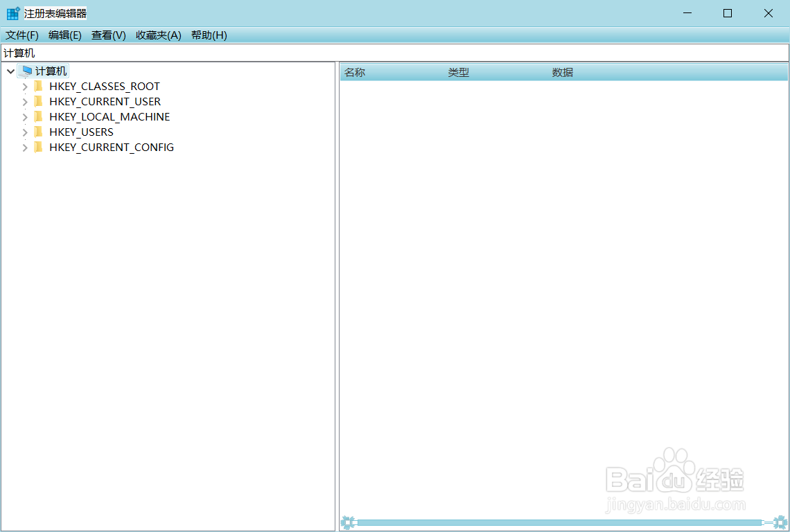Open the 收藏夹(A) menu

click(x=158, y=35)
